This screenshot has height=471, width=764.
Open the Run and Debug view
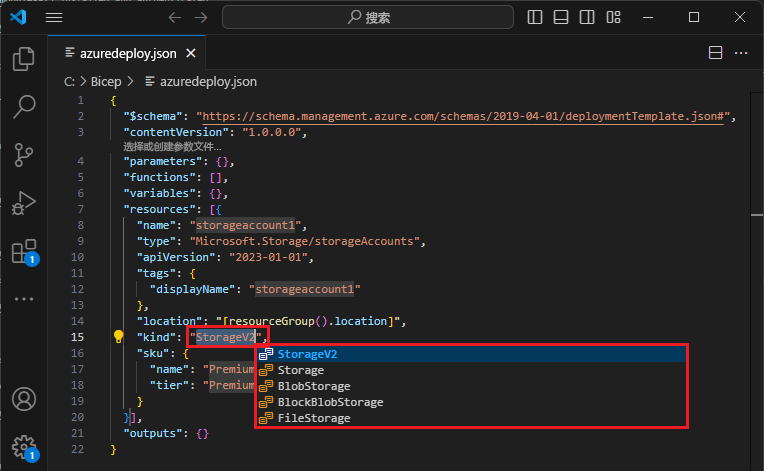tap(23, 203)
